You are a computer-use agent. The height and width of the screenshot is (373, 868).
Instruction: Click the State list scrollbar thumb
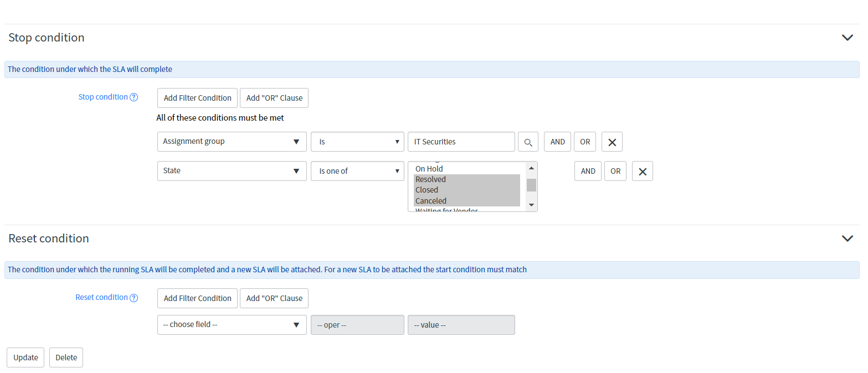531,185
